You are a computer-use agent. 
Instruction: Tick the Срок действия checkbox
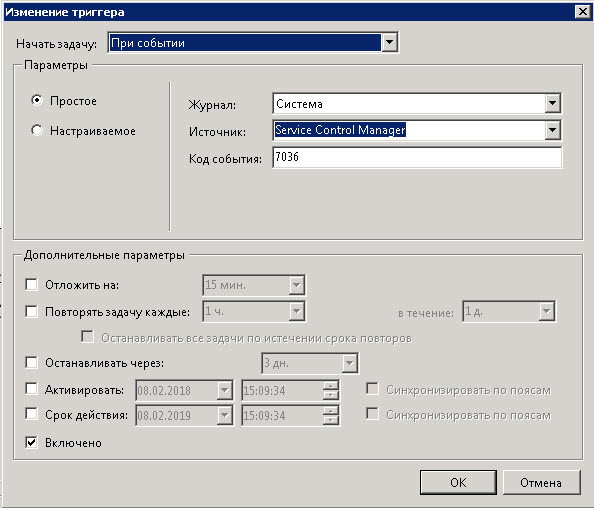coord(31,414)
